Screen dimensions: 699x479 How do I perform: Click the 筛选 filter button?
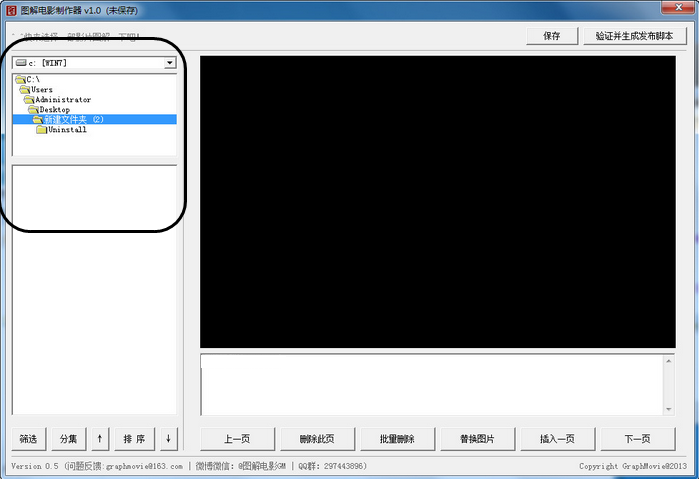pyautogui.click(x=29, y=439)
